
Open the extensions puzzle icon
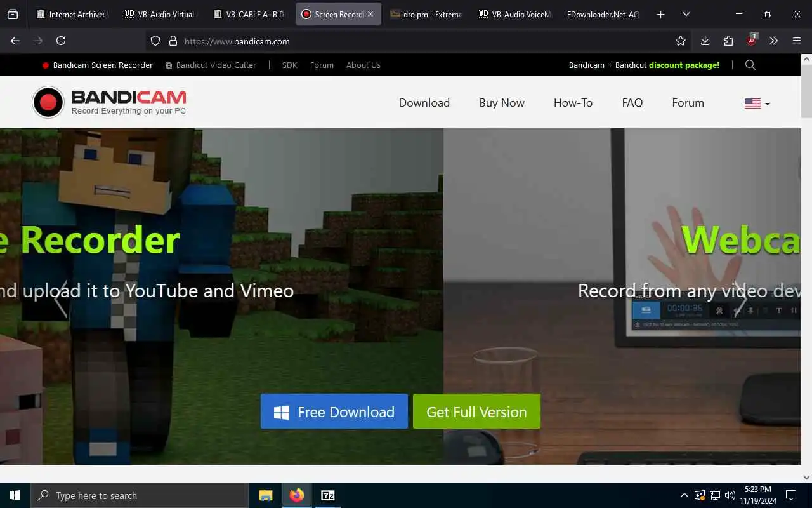(x=728, y=41)
